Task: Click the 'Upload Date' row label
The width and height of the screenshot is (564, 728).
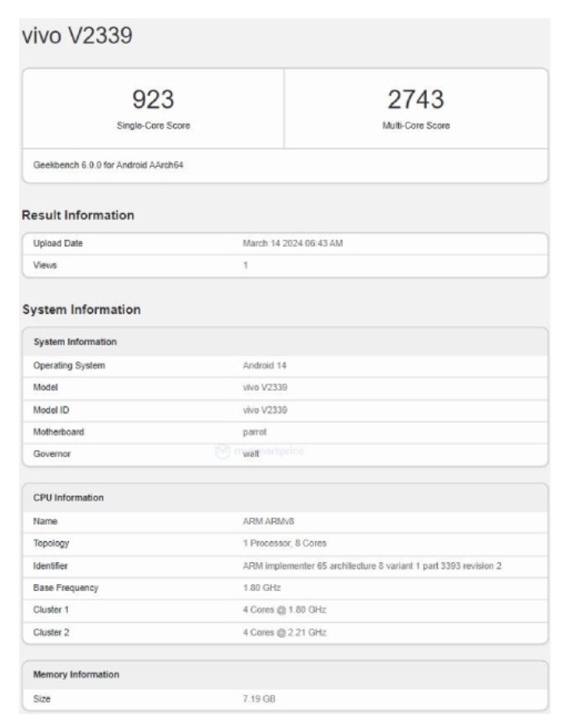Action: (x=57, y=243)
